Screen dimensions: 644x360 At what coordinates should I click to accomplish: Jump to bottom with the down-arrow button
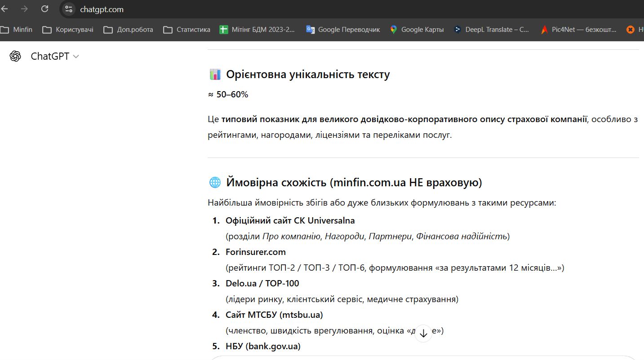pos(423,334)
